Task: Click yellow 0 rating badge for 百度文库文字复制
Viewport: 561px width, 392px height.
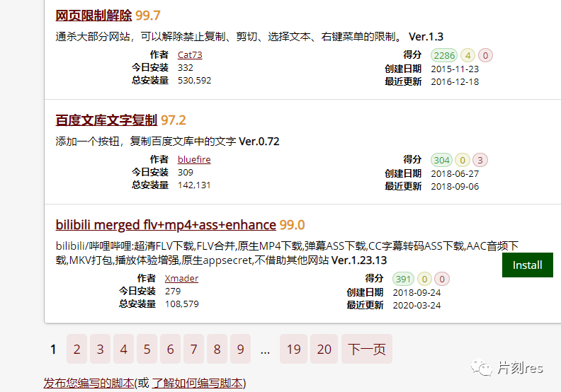Action: click(463, 160)
